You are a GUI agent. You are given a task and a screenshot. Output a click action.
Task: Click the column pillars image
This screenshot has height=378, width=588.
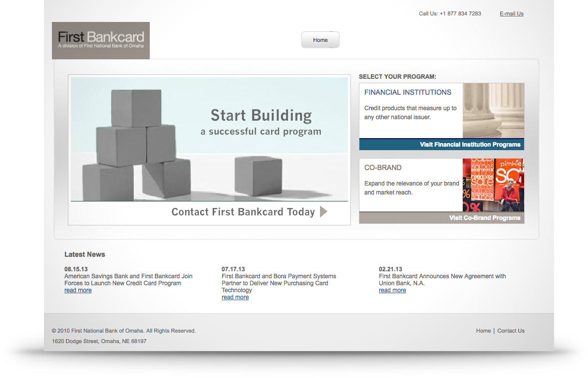point(493,111)
